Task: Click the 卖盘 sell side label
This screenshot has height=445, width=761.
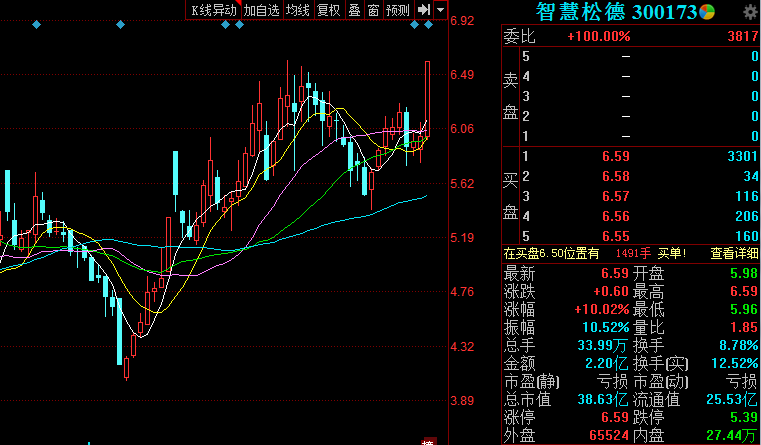Action: click(x=511, y=96)
